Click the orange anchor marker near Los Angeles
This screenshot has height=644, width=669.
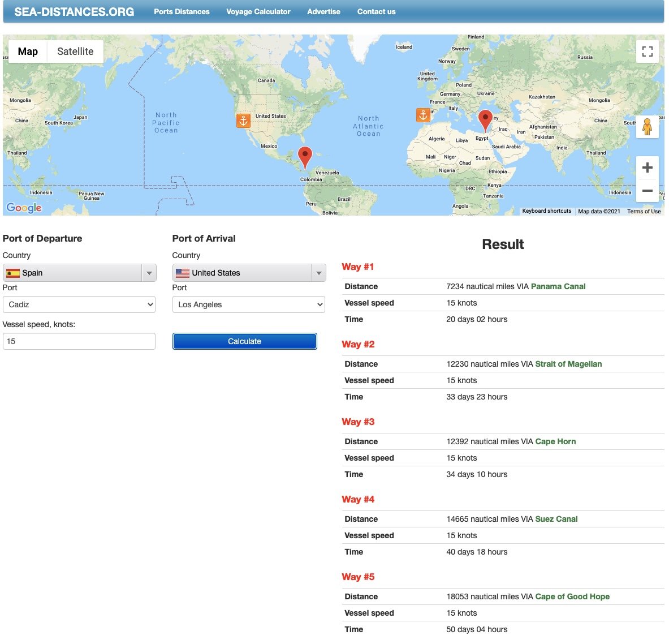coord(243,121)
